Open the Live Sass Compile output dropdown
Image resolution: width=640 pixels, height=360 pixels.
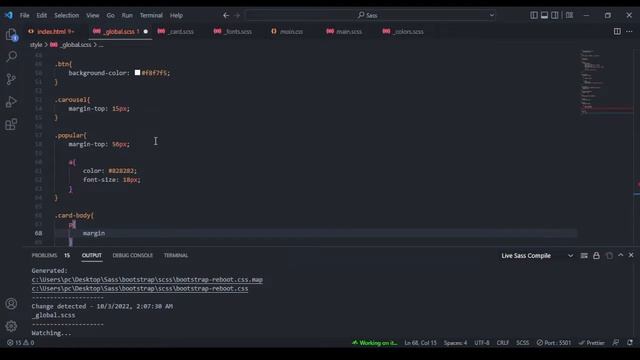coord(537,256)
